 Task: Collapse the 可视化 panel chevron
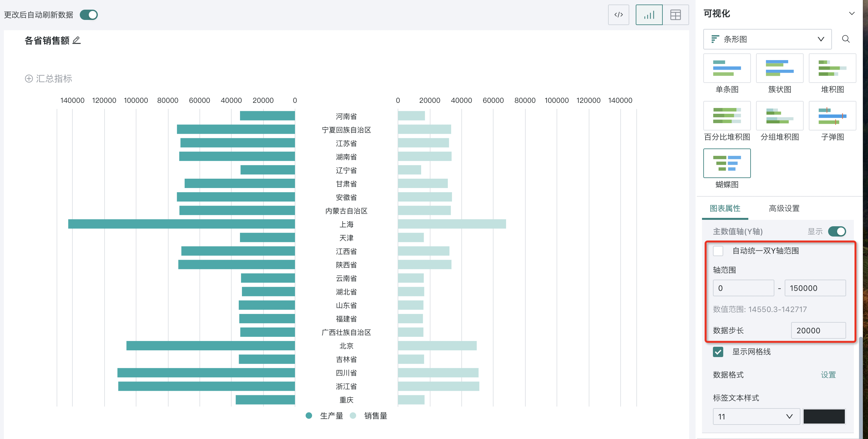coord(852,13)
